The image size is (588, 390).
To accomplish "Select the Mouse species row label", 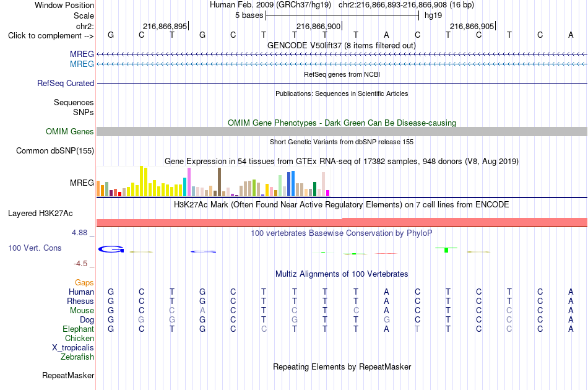I will pyautogui.click(x=82, y=311).
